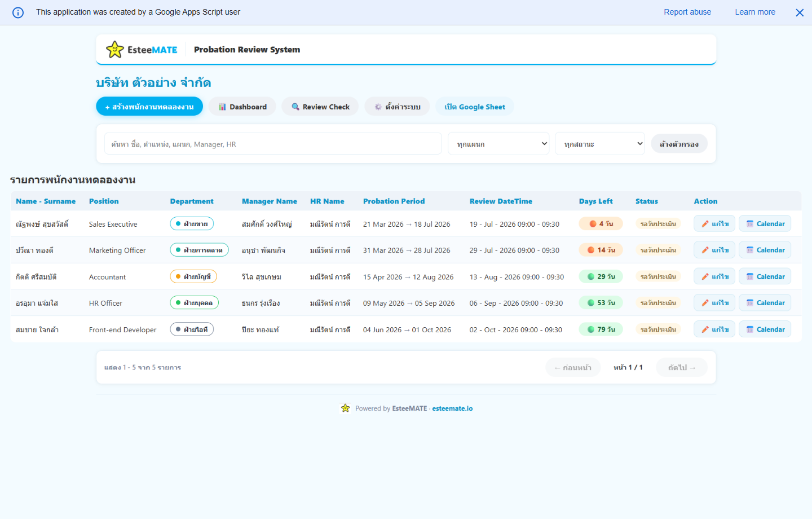Focus the employee search input field
The image size is (812, 519).
[x=273, y=144]
